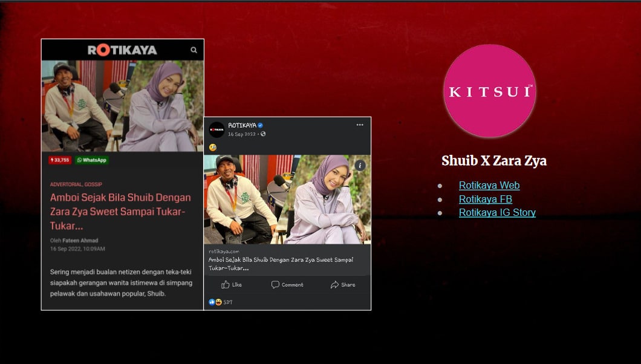The image size is (641, 364).
Task: Click author name Fateen Ahmad
Action: click(x=79, y=241)
